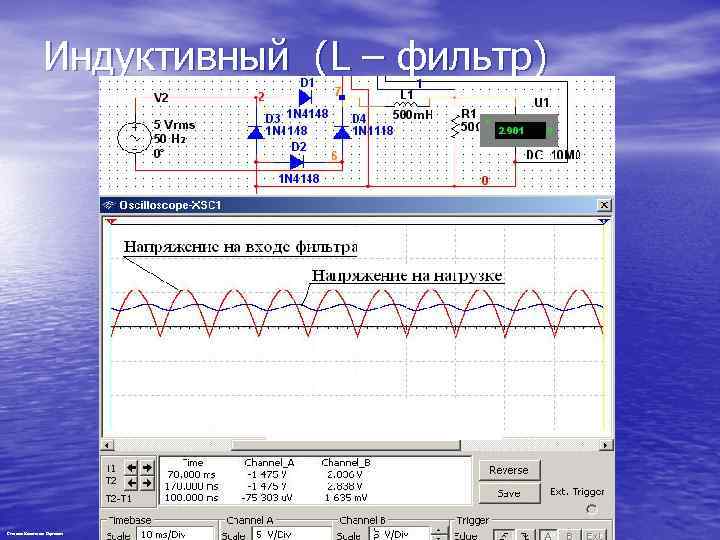Move cursor T1 left with its arrow
Image resolution: width=720 pixels, height=540 pixels.
pos(132,468)
